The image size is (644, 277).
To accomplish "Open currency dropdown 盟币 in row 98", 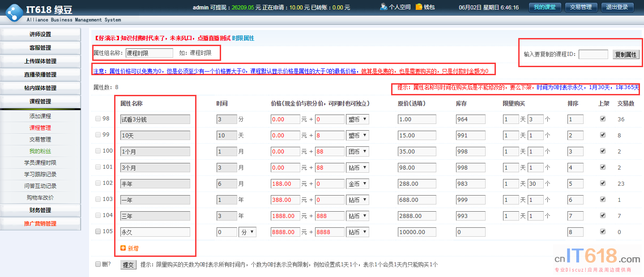I will click(358, 119).
